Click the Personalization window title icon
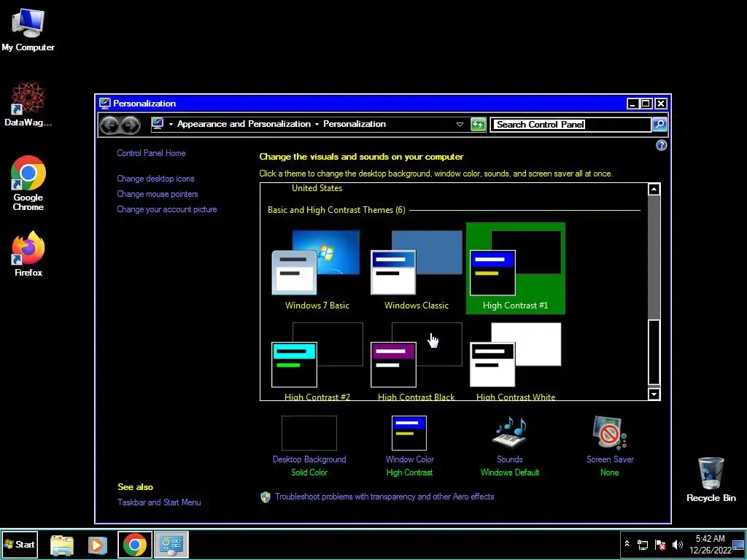Image resolution: width=747 pixels, height=560 pixels. pos(104,104)
